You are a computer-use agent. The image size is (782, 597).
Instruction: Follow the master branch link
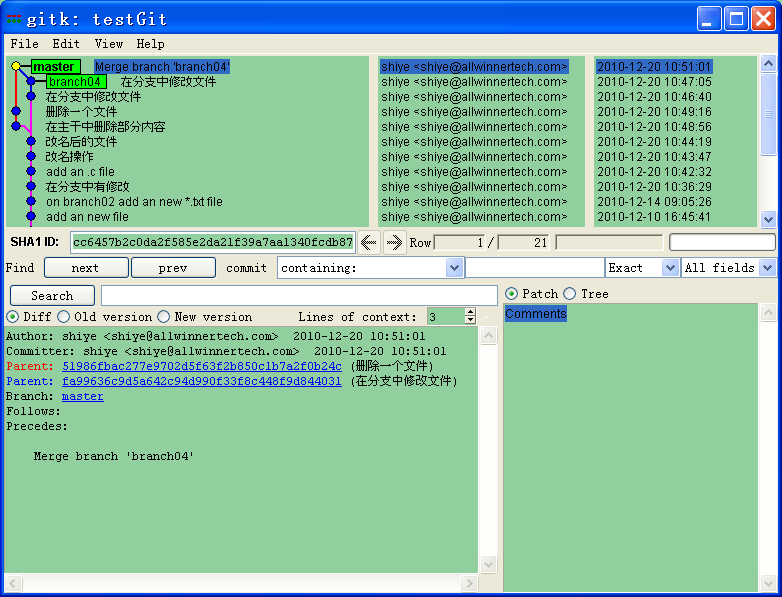pos(83,397)
